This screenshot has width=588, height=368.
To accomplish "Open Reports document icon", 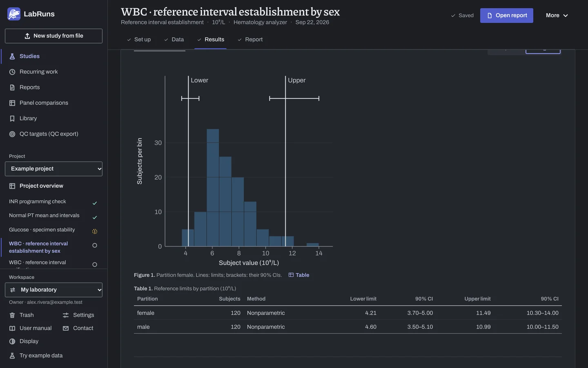I will pyautogui.click(x=12, y=88).
